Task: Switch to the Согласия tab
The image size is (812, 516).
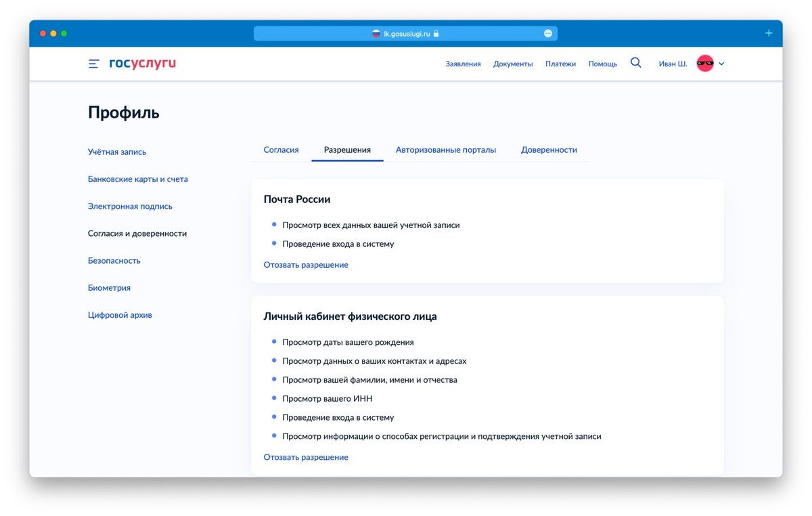Action: coord(281,149)
